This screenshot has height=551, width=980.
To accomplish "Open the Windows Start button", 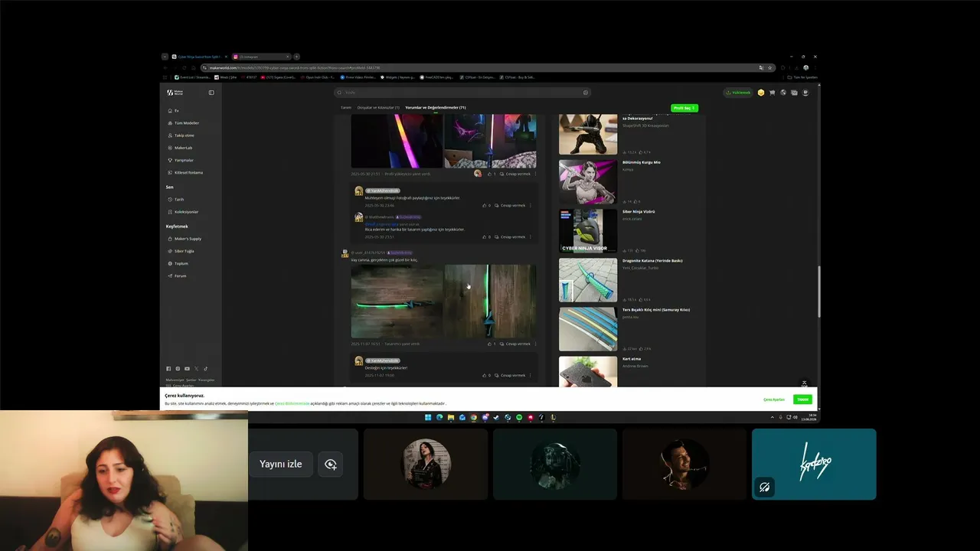I will 428,417.
